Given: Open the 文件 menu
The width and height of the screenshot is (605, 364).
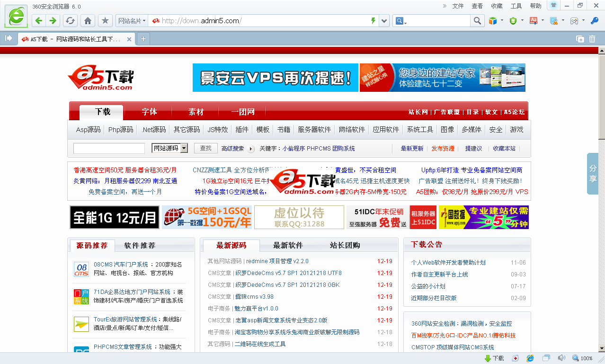Looking at the screenshot, I should pyautogui.click(x=458, y=6).
